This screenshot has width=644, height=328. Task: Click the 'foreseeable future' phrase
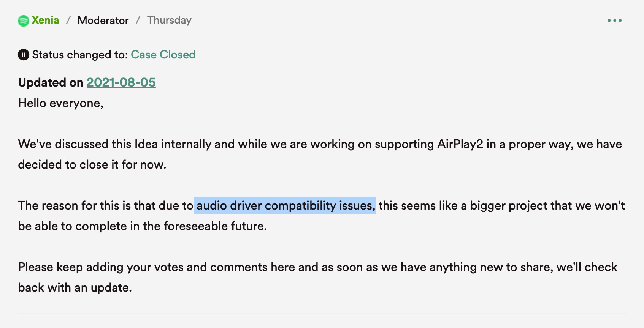click(x=215, y=226)
